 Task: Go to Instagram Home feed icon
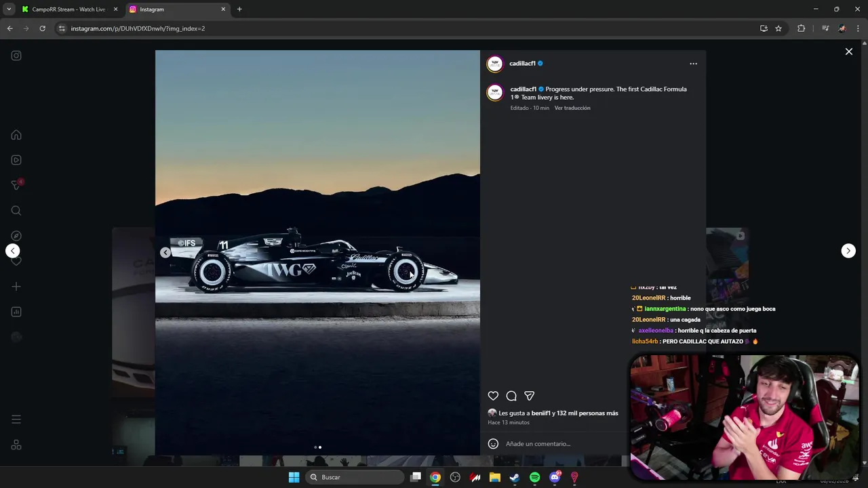click(16, 135)
